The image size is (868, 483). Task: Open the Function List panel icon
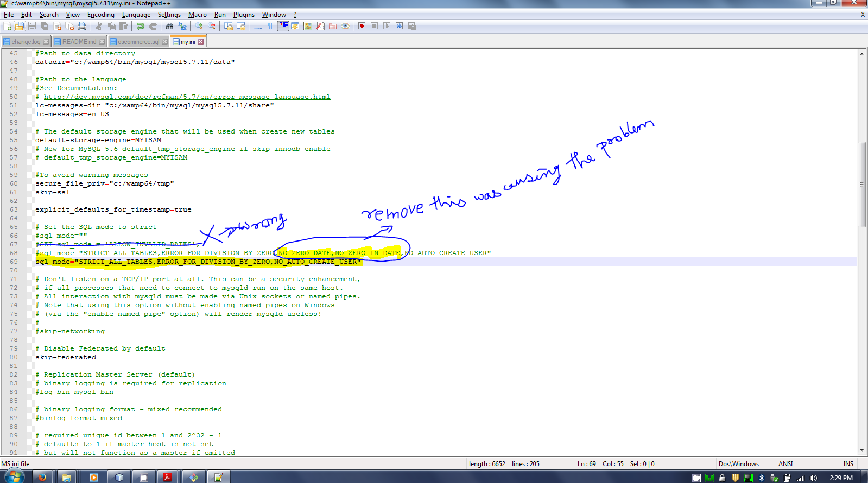click(x=320, y=26)
